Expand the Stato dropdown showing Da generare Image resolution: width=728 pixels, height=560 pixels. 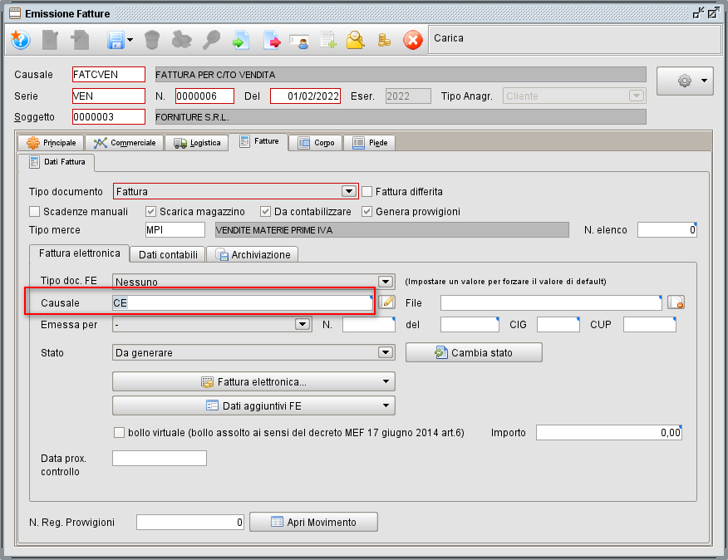[x=385, y=351]
